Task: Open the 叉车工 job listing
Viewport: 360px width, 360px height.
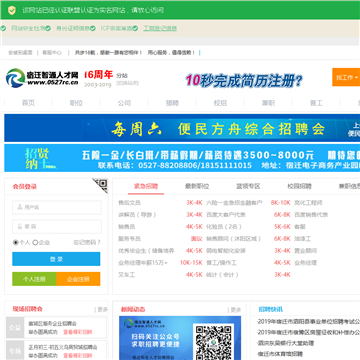Action: coord(127,275)
